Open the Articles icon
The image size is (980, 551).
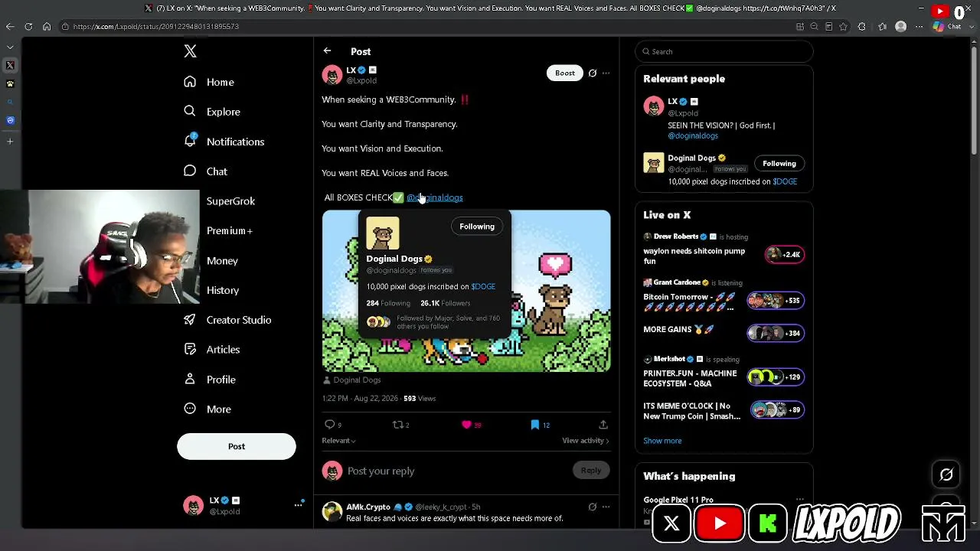[190, 350]
